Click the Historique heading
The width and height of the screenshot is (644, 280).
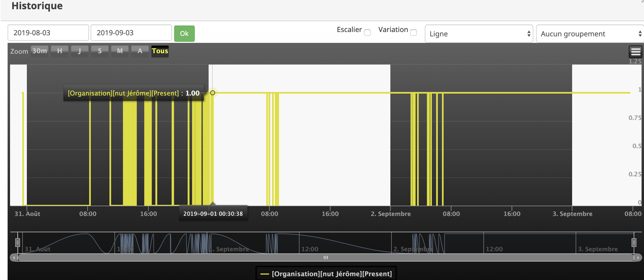pos(37,6)
